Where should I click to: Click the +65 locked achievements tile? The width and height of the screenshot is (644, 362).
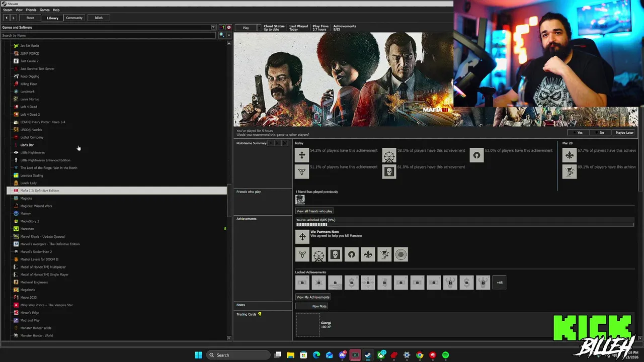click(x=500, y=283)
